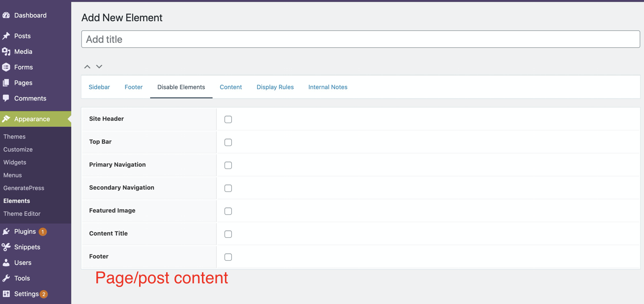Toggle the Secondary Navigation checkbox
Image resolution: width=644 pixels, height=304 pixels.
[x=228, y=188]
